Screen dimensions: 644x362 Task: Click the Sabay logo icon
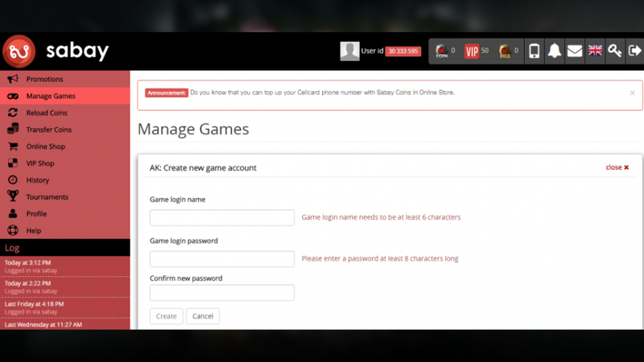coord(19,51)
